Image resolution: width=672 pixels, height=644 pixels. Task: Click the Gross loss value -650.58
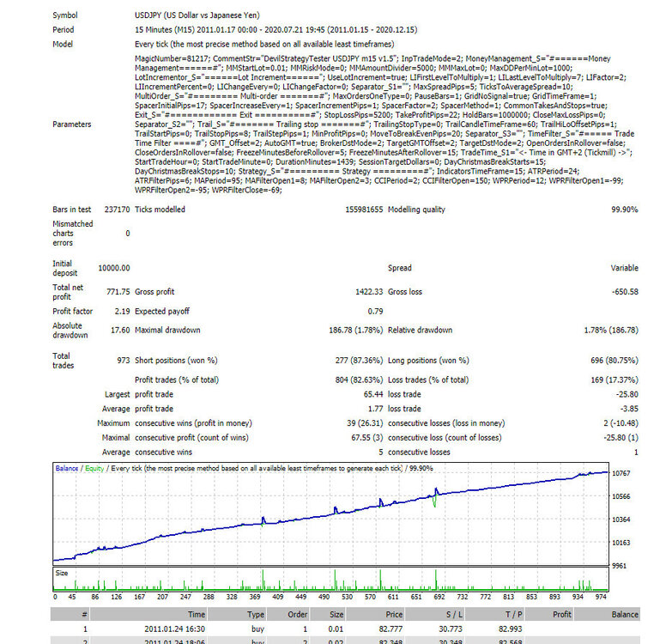click(625, 292)
